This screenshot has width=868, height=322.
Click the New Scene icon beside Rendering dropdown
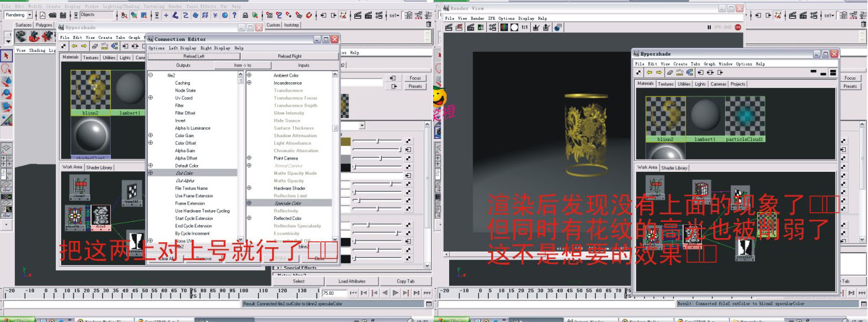43,15
